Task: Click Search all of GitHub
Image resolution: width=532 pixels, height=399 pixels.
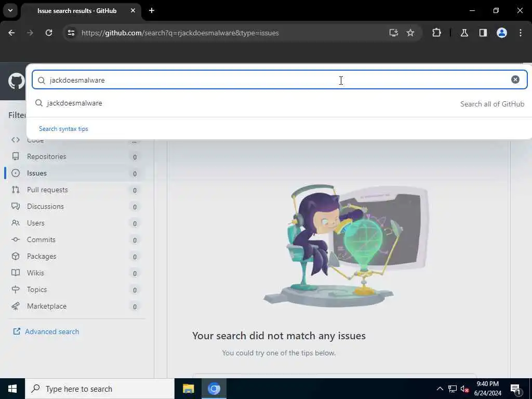Action: coord(492,104)
